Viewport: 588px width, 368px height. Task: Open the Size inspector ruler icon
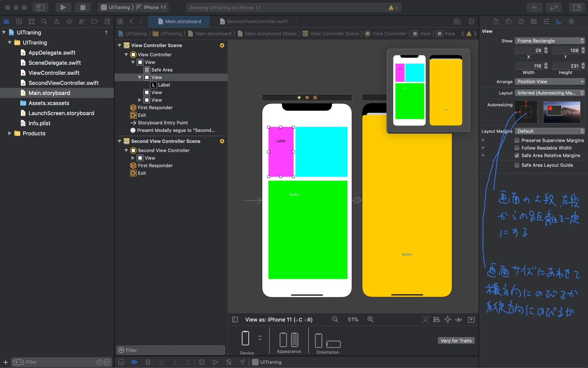pos(559,21)
